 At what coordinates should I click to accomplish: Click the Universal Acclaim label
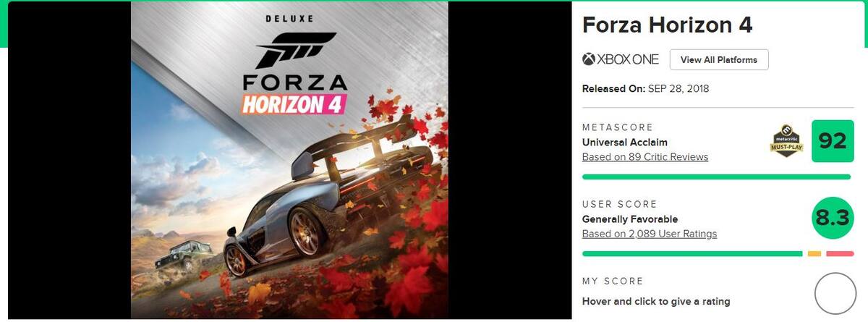pyautogui.click(x=625, y=143)
